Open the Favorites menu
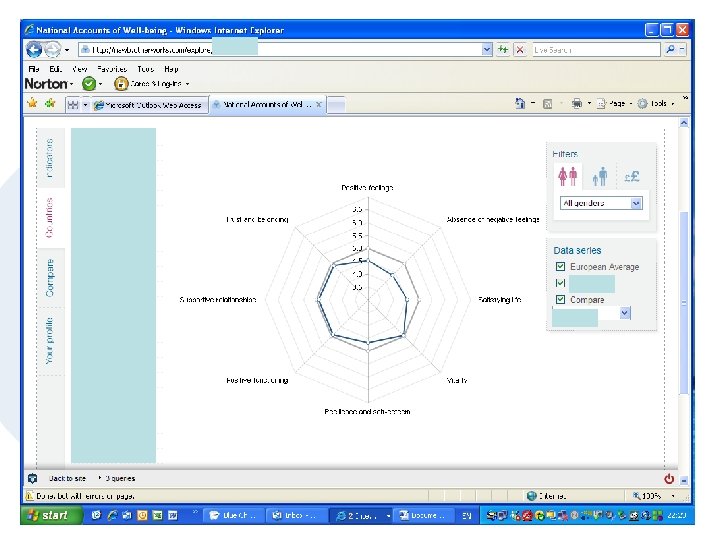 click(x=112, y=69)
